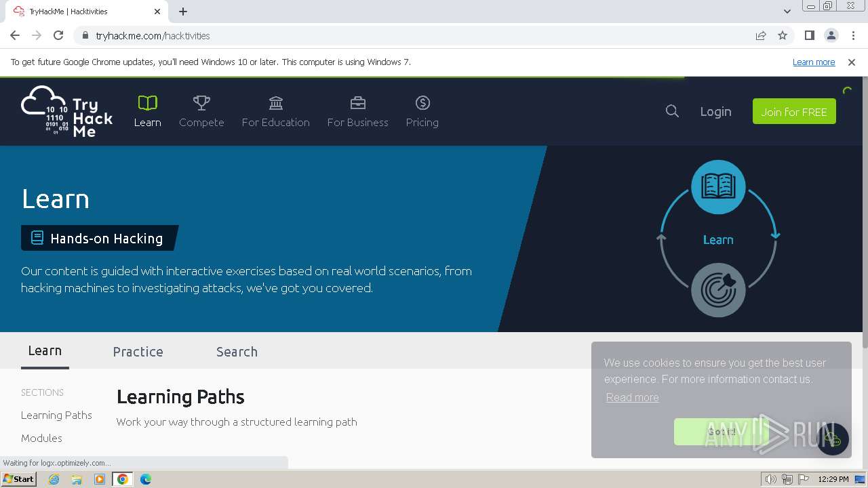Jump to Modules section
This screenshot has width=868, height=488.
point(41,438)
